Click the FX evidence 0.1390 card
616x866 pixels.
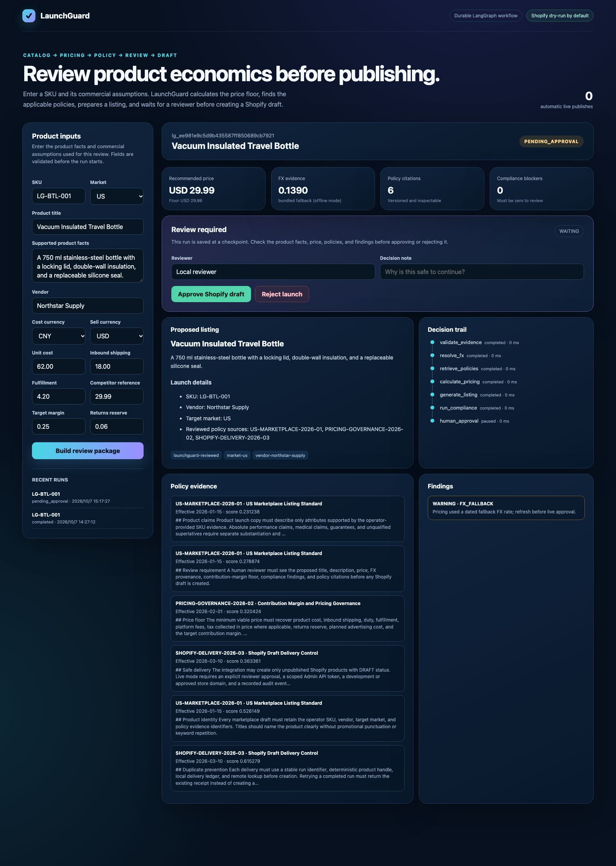(x=323, y=189)
